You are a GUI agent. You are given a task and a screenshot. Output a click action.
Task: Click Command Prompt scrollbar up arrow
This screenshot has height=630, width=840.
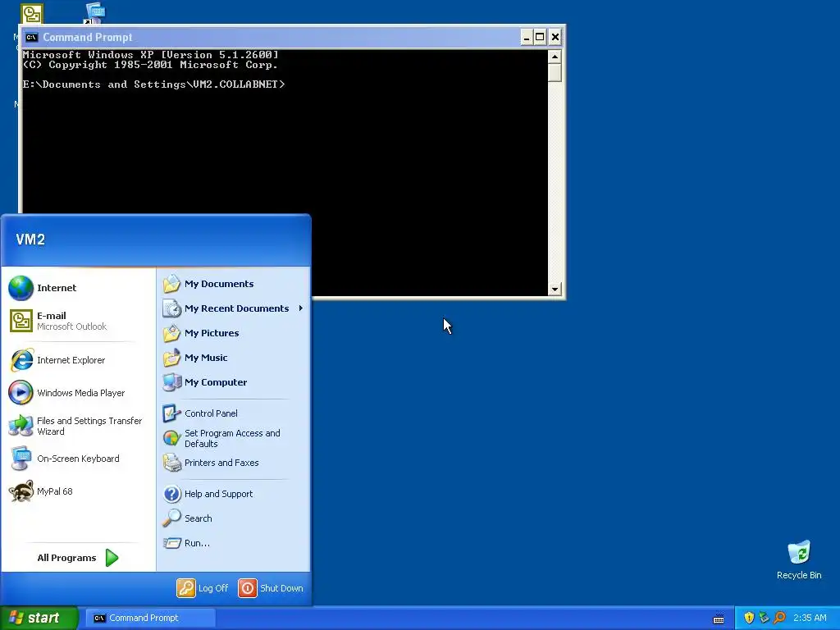(555, 57)
